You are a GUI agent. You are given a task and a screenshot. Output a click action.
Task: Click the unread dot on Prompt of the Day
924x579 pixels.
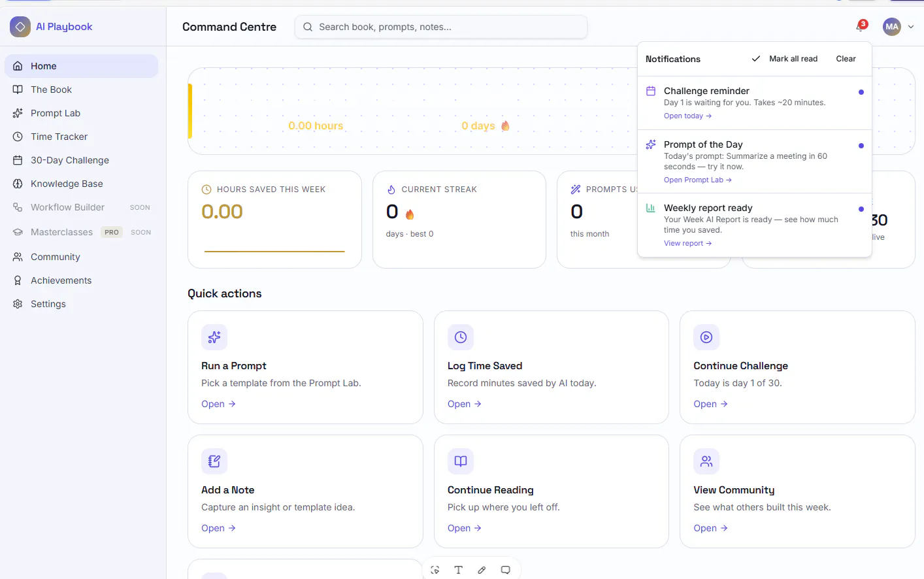[861, 146]
